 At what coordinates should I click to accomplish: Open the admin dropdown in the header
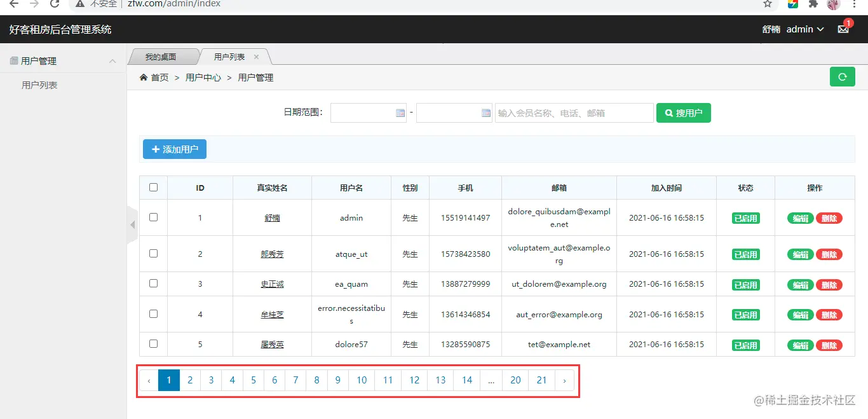[x=805, y=29]
